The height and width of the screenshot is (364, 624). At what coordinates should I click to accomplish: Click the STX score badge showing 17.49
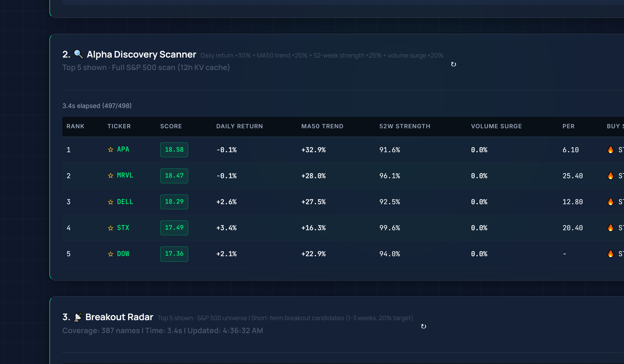(x=174, y=228)
